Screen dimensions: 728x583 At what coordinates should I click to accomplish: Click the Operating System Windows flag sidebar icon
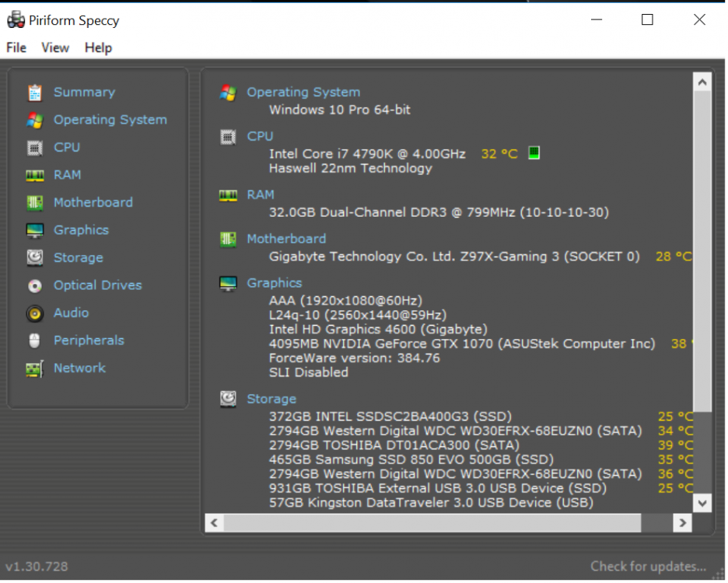[35, 120]
